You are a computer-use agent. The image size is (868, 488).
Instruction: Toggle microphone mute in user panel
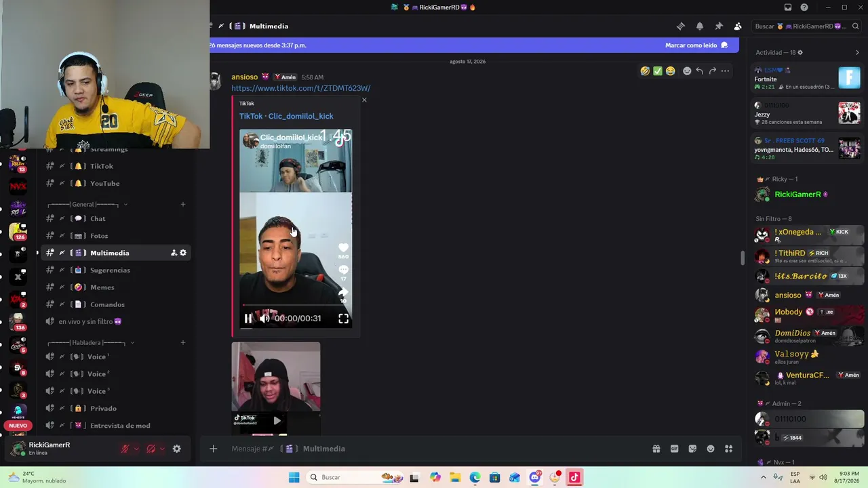[x=125, y=449]
